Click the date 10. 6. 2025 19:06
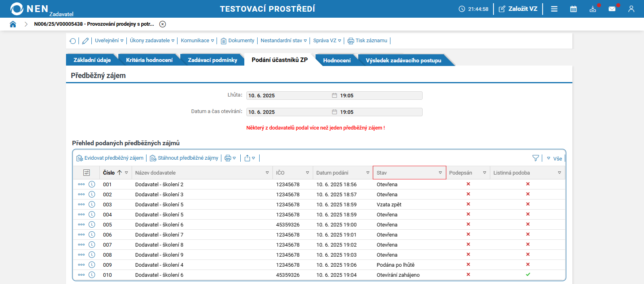 pos(336,265)
